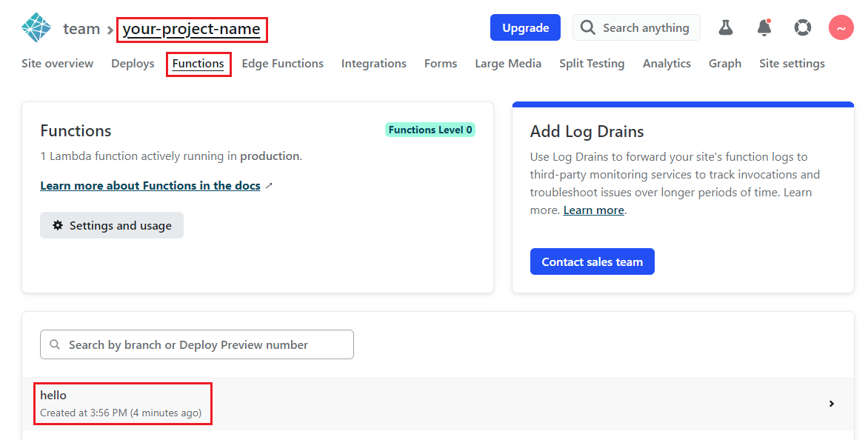This screenshot has width=868, height=440.
Task: Click the Netlify logo
Action: (x=35, y=27)
